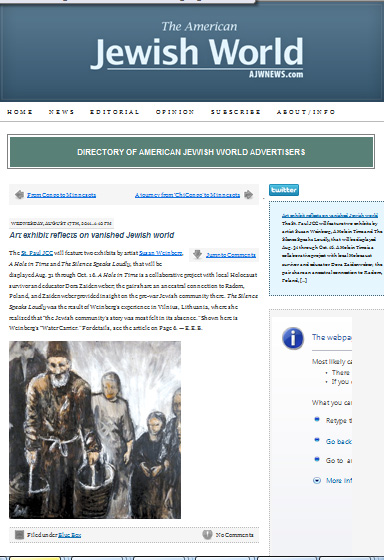Click the Filed under category icon

(19, 535)
